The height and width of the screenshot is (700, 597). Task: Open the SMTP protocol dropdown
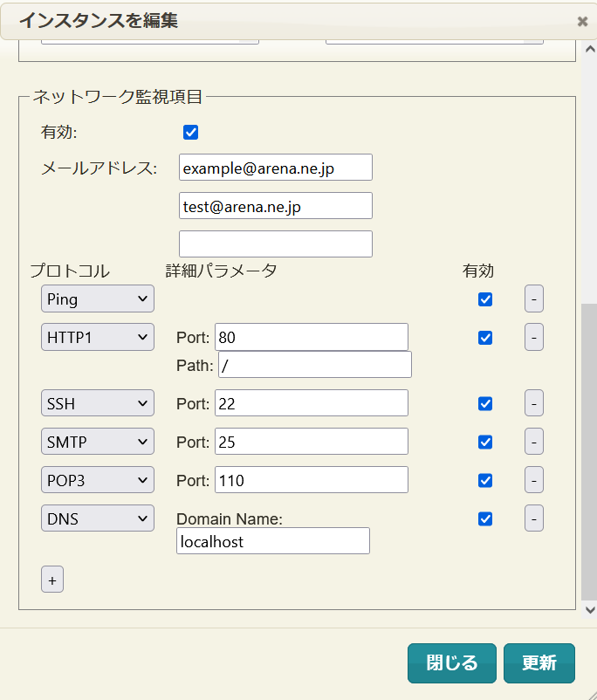coord(98,442)
